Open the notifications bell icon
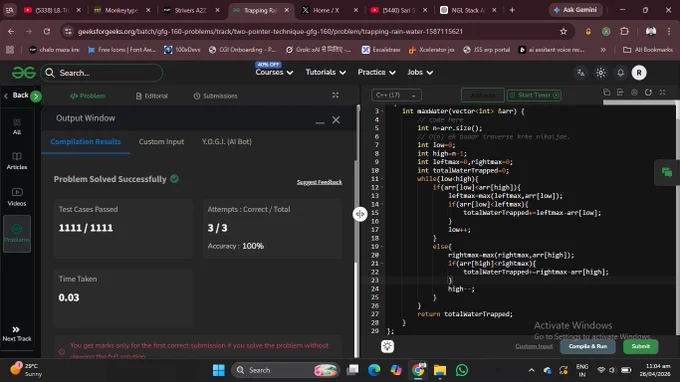 point(621,73)
